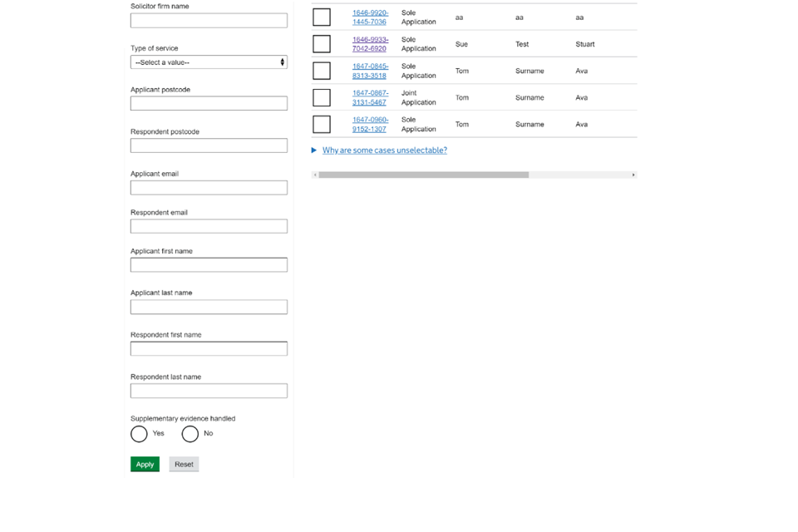Click the horizontal table scrollbar thumb
The height and width of the screenshot is (532, 798).
click(x=423, y=175)
